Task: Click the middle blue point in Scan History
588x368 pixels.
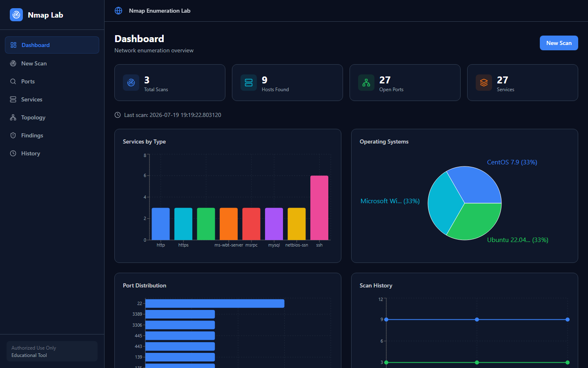Action: (477, 320)
